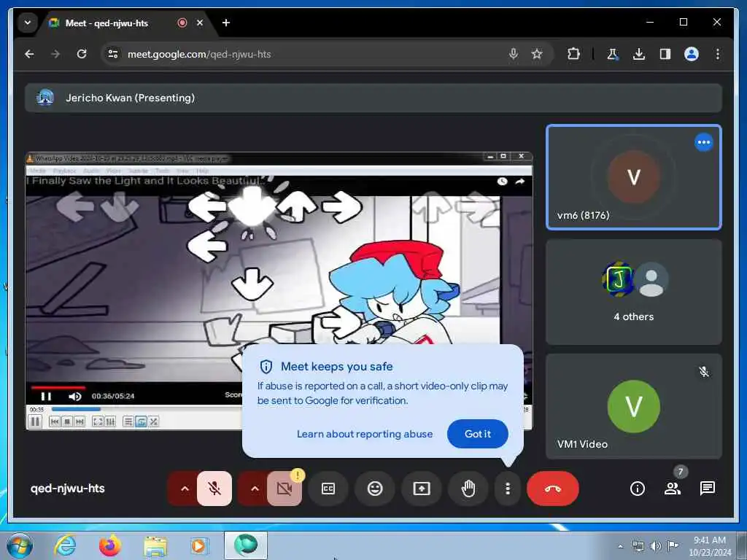Click the VLC blue seek bar
This screenshot has width=747, height=560.
(76, 409)
